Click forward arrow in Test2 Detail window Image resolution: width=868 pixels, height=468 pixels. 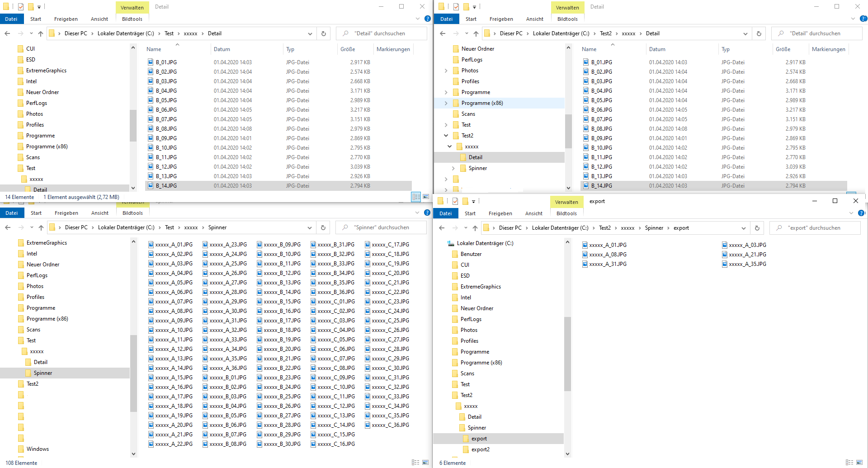point(456,33)
